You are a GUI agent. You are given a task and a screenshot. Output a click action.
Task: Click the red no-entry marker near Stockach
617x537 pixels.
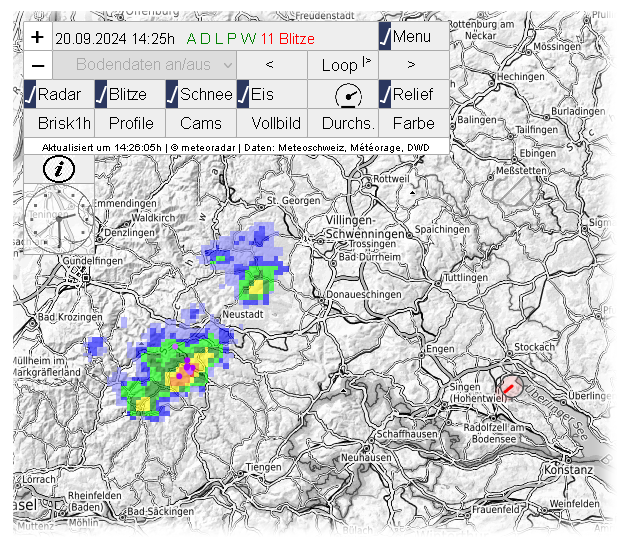tap(510, 388)
